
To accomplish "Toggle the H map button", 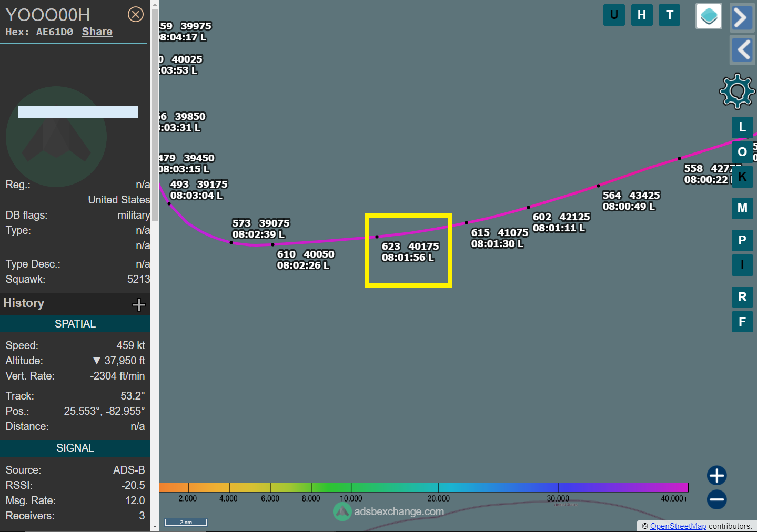I will click(x=642, y=15).
